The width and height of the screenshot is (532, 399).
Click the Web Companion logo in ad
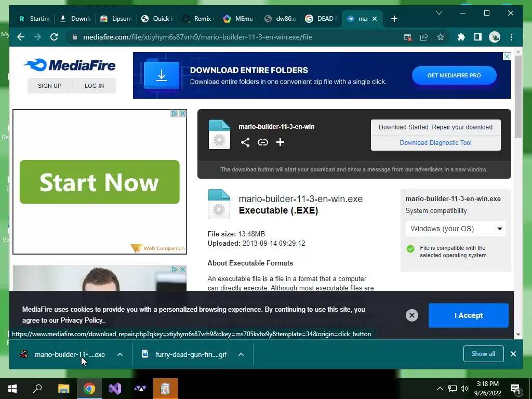(158, 248)
